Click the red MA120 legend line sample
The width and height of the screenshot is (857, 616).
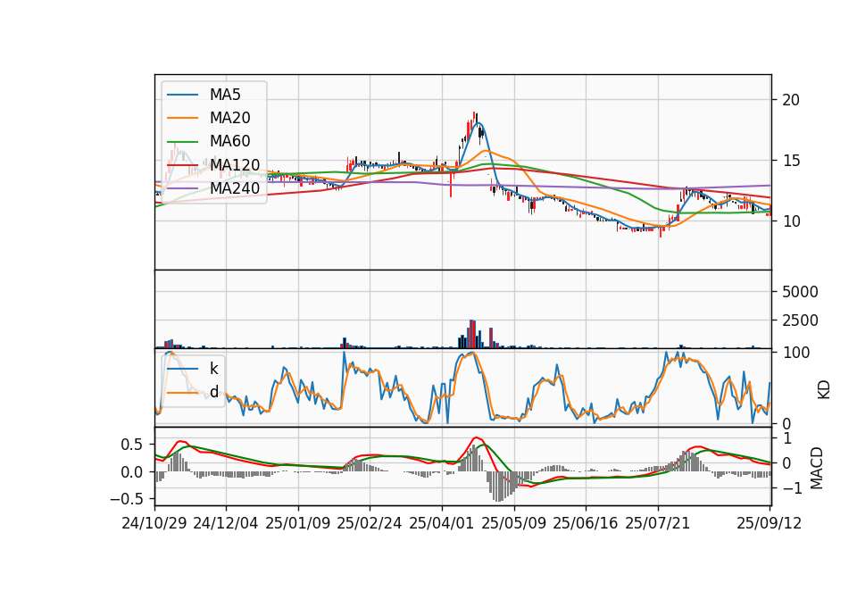coord(182,164)
